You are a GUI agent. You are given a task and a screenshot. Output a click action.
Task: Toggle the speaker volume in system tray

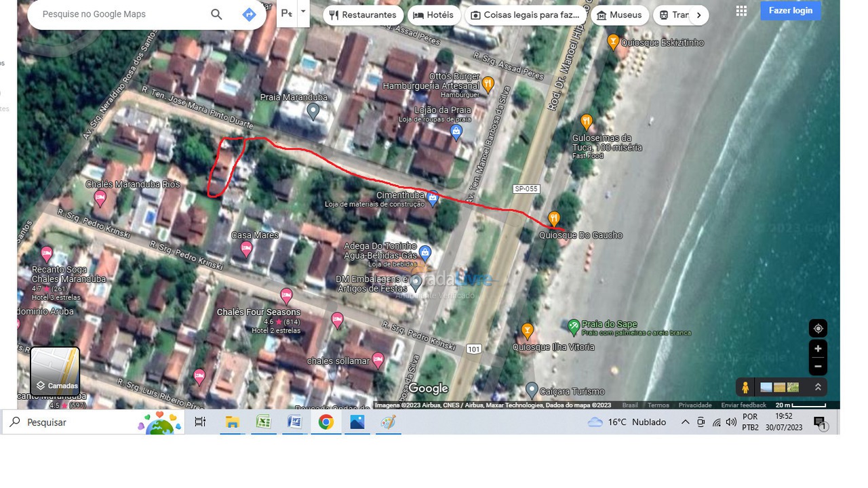(x=732, y=422)
